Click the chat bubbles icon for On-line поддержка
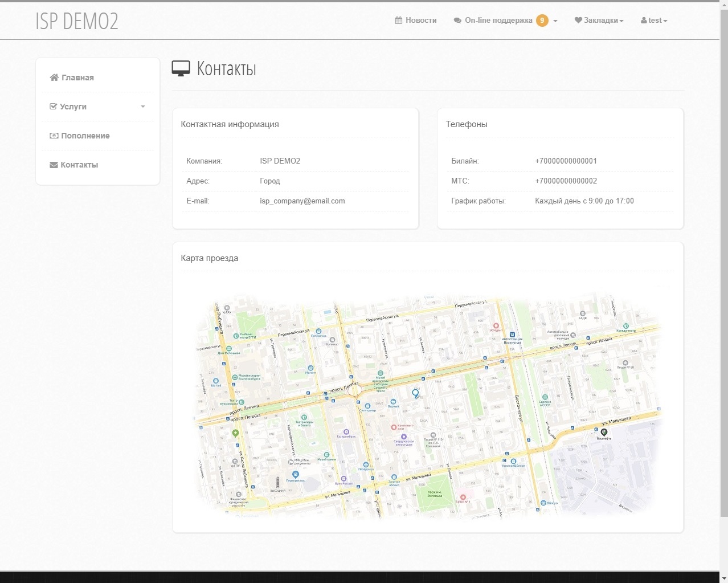Screen dimensions: 728x583 tap(457, 21)
